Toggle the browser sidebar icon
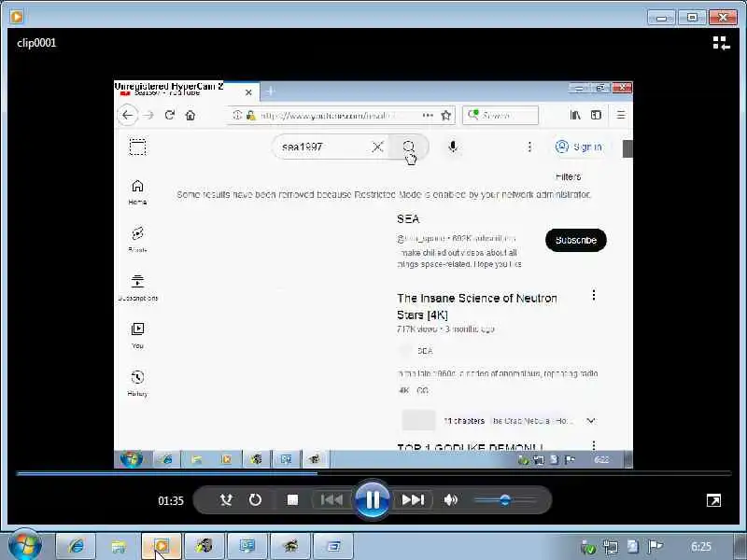 [596, 115]
